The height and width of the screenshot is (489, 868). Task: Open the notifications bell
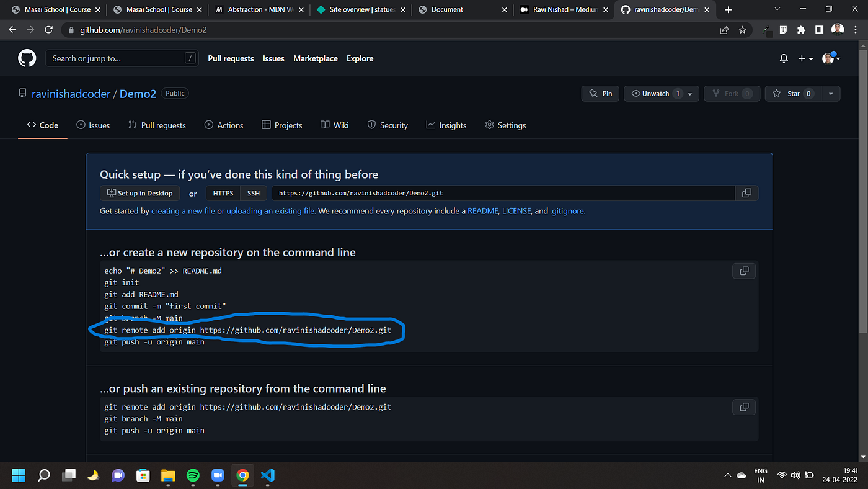point(784,58)
